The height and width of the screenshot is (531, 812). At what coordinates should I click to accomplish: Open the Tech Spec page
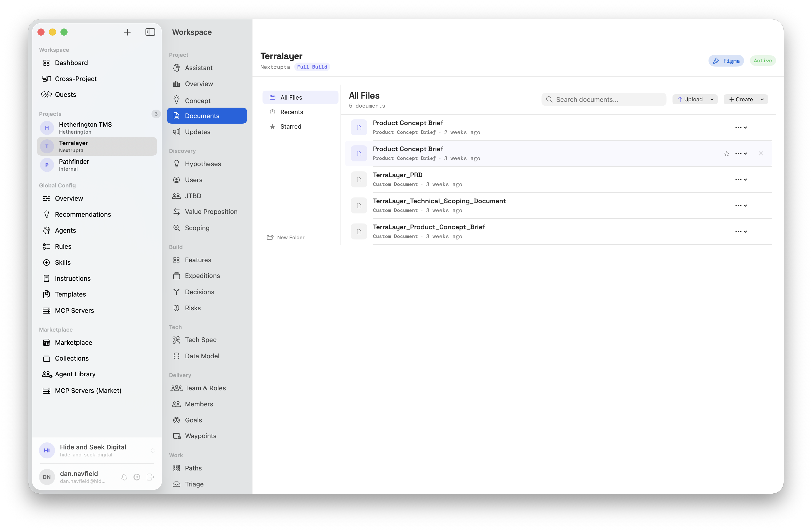(x=200, y=340)
